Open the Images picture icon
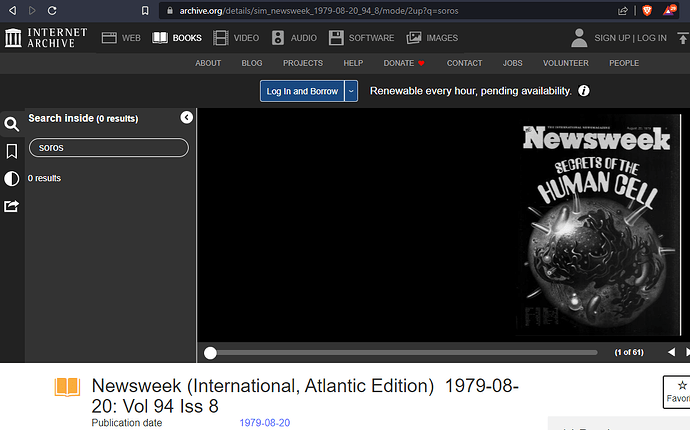This screenshot has height=430, width=690. (414, 38)
